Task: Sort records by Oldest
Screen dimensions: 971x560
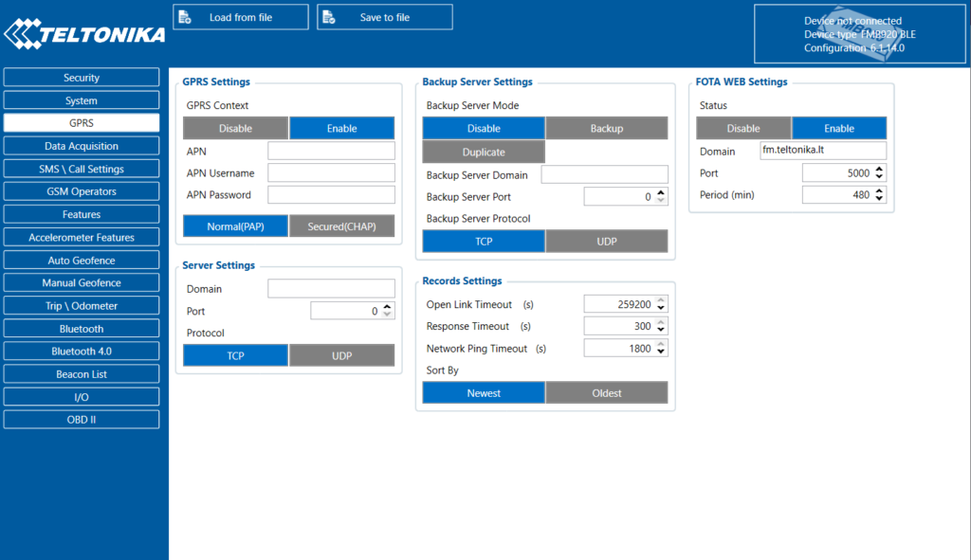Action: (x=607, y=393)
